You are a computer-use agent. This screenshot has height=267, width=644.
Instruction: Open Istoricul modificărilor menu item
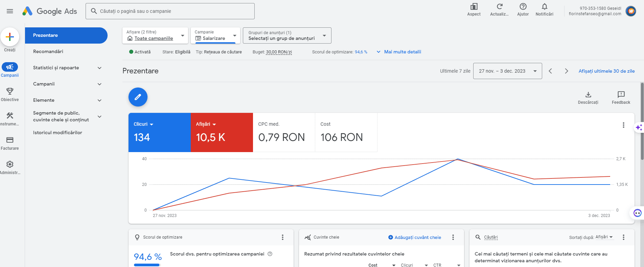point(57,132)
